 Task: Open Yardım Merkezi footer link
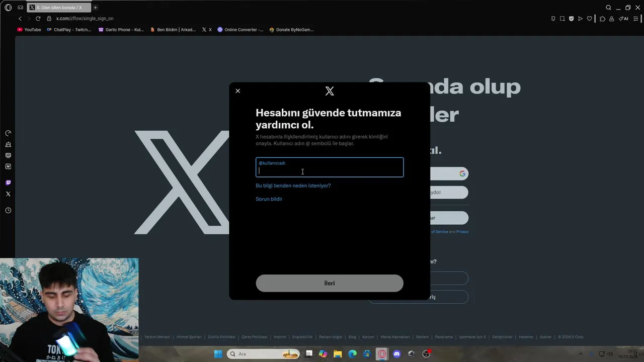point(157,337)
